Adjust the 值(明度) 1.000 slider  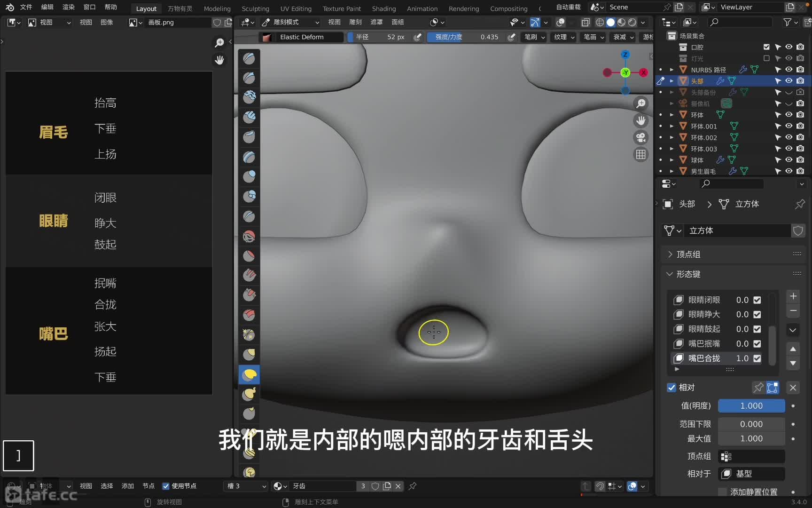click(x=751, y=406)
